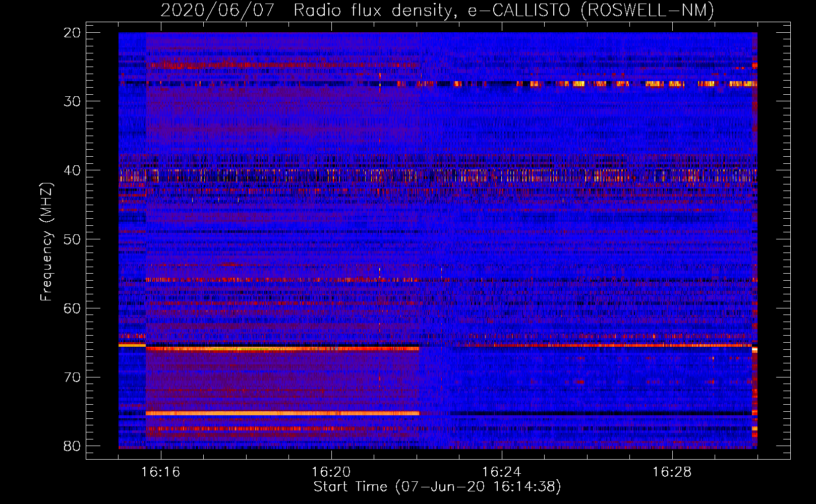Click the 16:28 time tick label
The height and width of the screenshot is (504, 816).
[x=672, y=472]
